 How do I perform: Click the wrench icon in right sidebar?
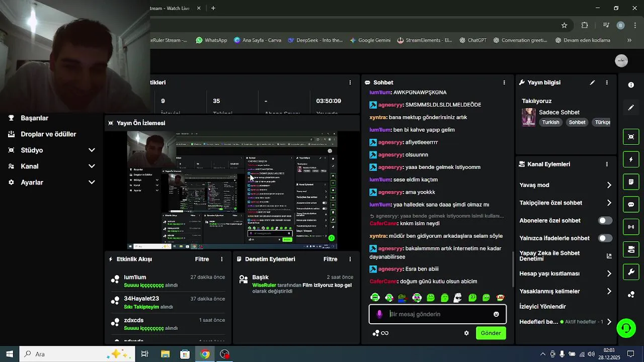(631, 272)
